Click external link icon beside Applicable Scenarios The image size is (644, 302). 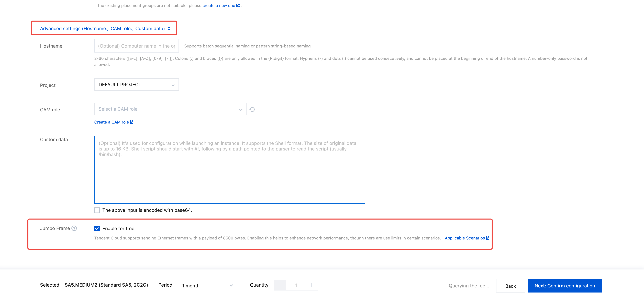487,238
